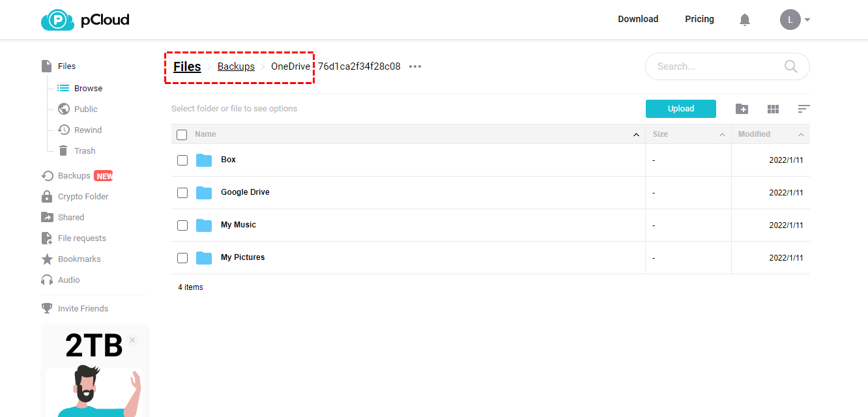Screen dimensions: 868x417
Task: Open the Box folder name
Action: click(x=228, y=160)
